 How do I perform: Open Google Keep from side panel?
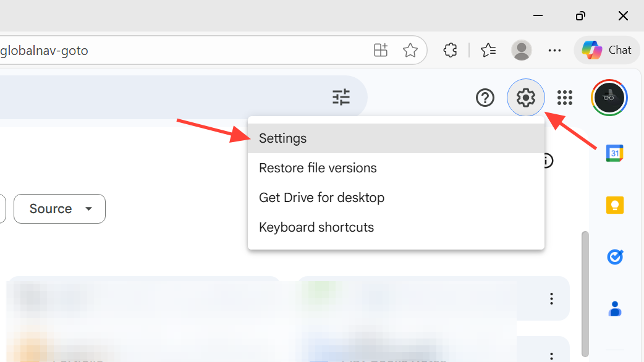(614, 205)
